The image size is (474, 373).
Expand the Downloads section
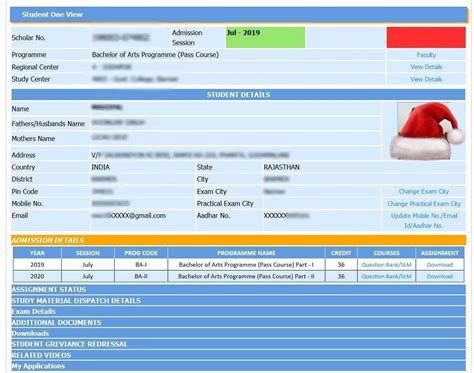click(238, 333)
